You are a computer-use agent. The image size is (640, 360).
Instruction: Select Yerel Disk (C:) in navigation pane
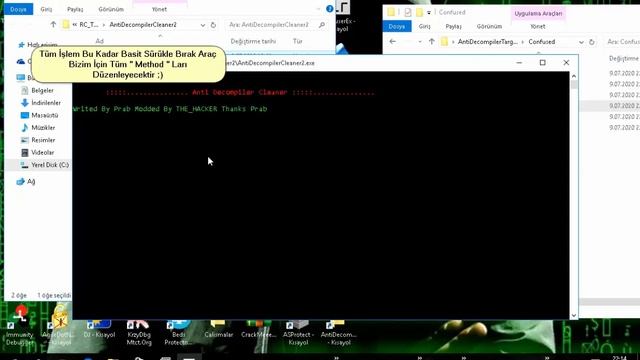point(50,165)
